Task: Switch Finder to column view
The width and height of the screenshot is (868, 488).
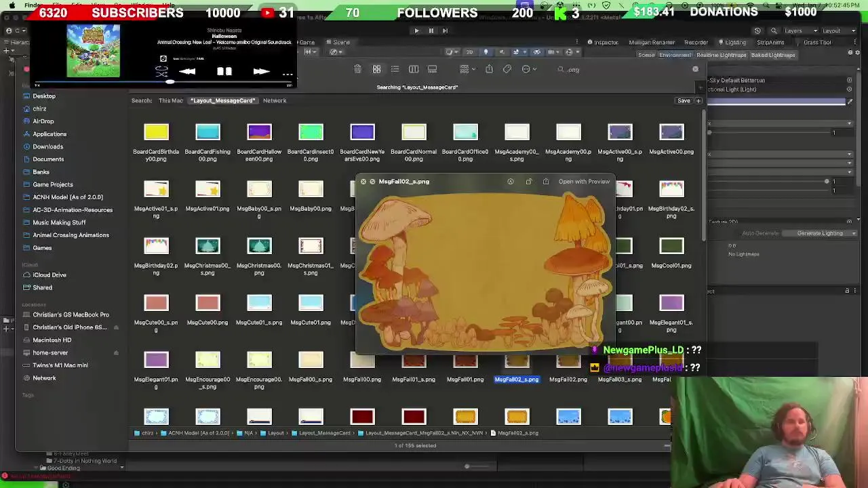Action: 414,69
